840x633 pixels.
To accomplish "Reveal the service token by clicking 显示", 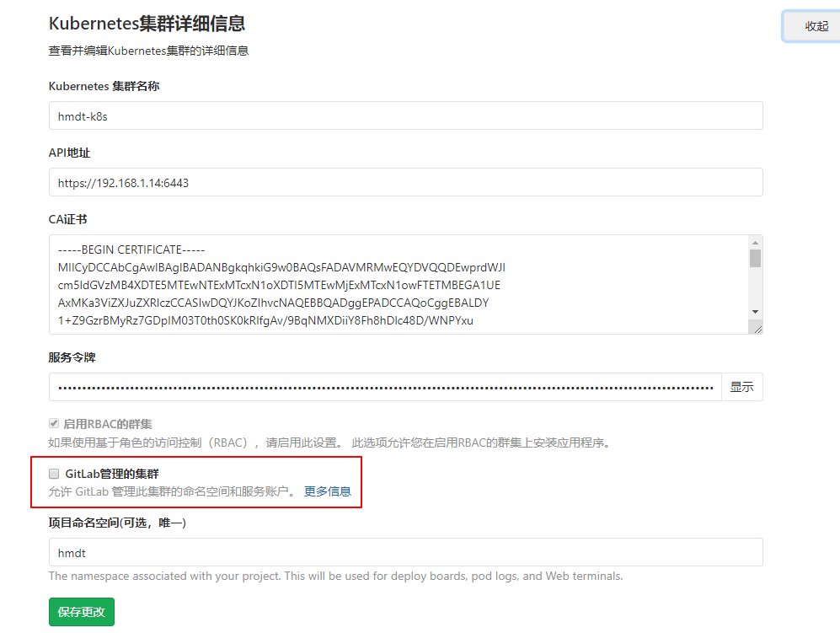I will tap(741, 387).
